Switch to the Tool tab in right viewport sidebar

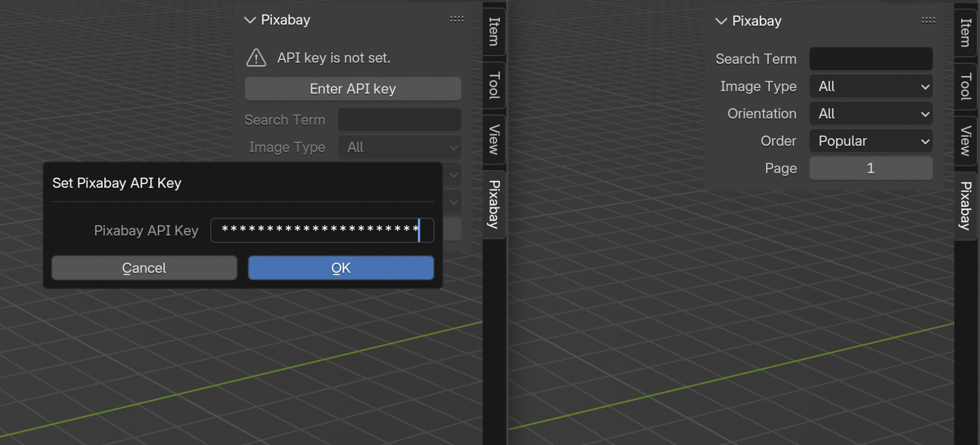pos(965,86)
